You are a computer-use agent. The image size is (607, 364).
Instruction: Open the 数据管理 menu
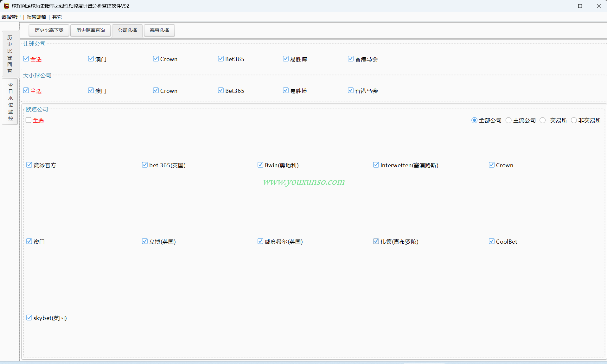click(x=11, y=17)
